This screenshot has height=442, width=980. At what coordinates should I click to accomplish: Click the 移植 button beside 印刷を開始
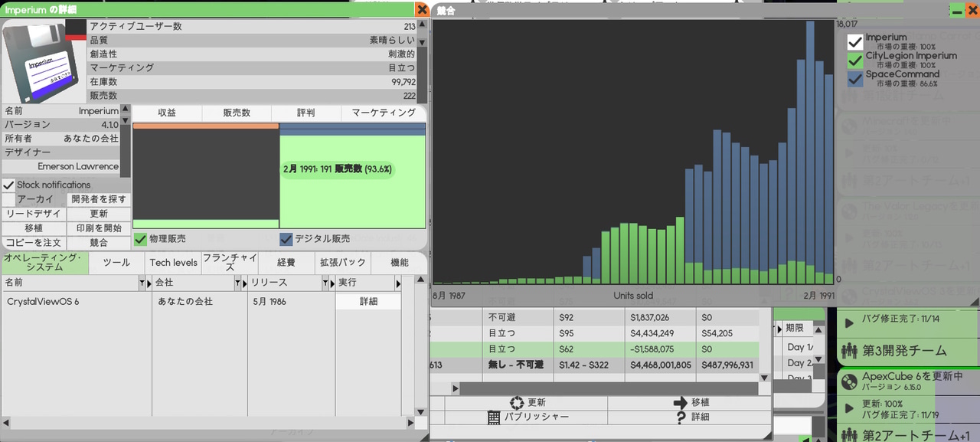pos(34,228)
